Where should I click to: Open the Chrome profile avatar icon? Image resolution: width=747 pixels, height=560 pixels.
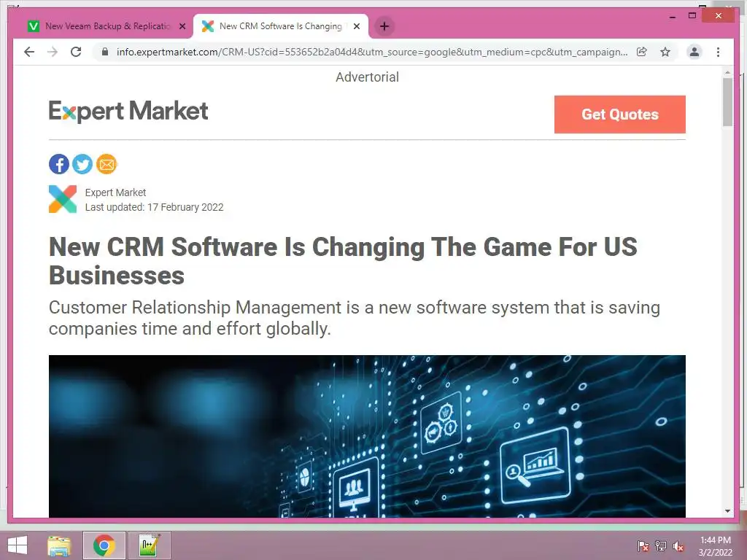[694, 52]
